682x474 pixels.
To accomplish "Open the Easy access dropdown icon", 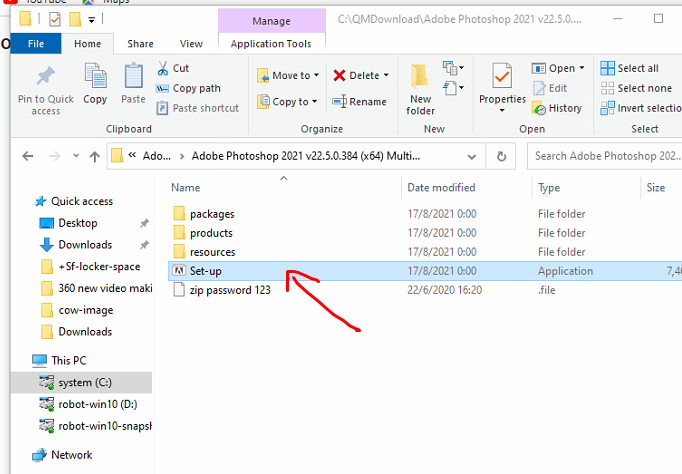I will pyautogui.click(x=454, y=88).
